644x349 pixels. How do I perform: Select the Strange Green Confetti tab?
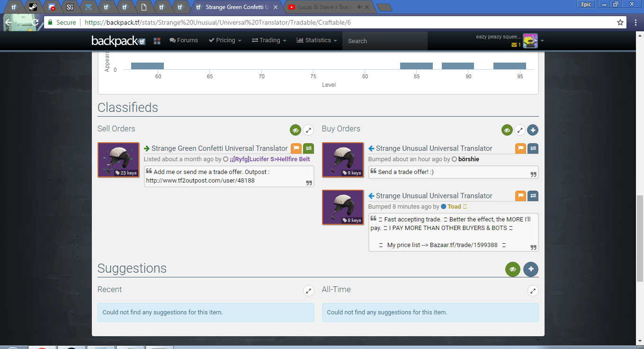tap(237, 7)
